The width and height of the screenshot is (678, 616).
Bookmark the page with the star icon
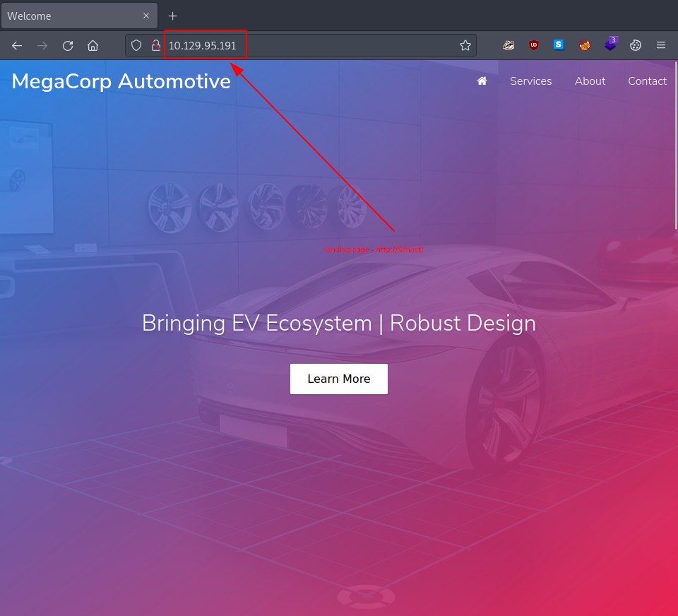tap(465, 45)
